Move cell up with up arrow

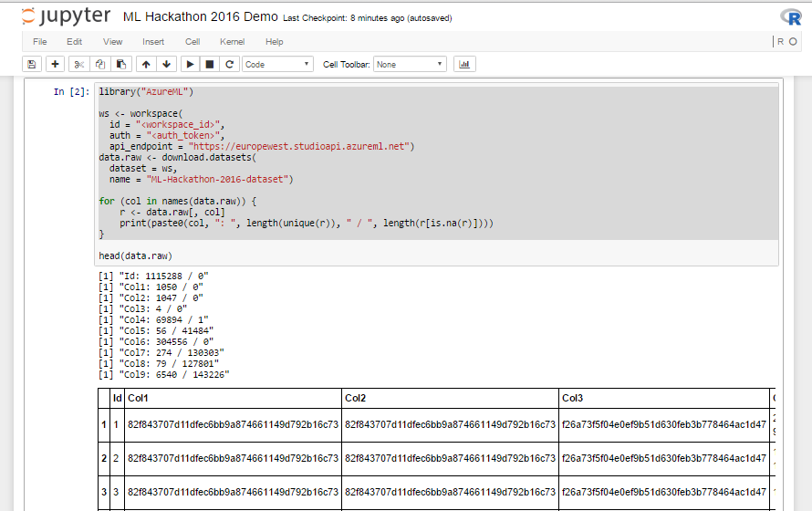(146, 64)
